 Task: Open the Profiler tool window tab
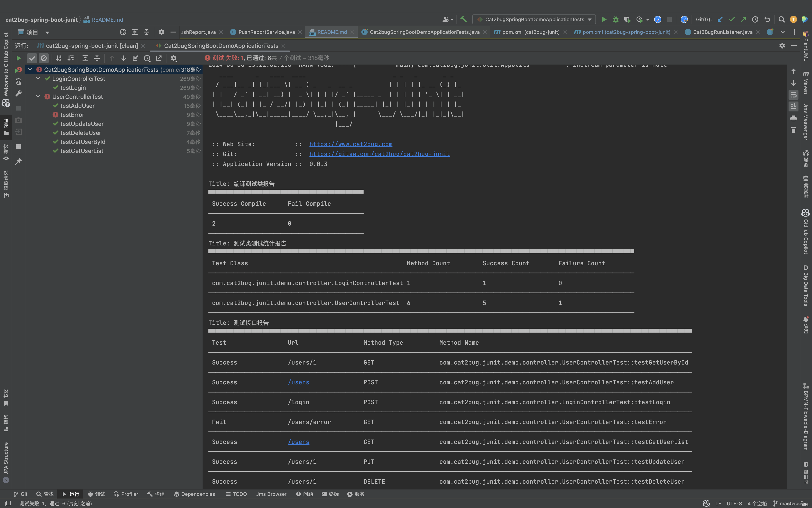tap(126, 494)
